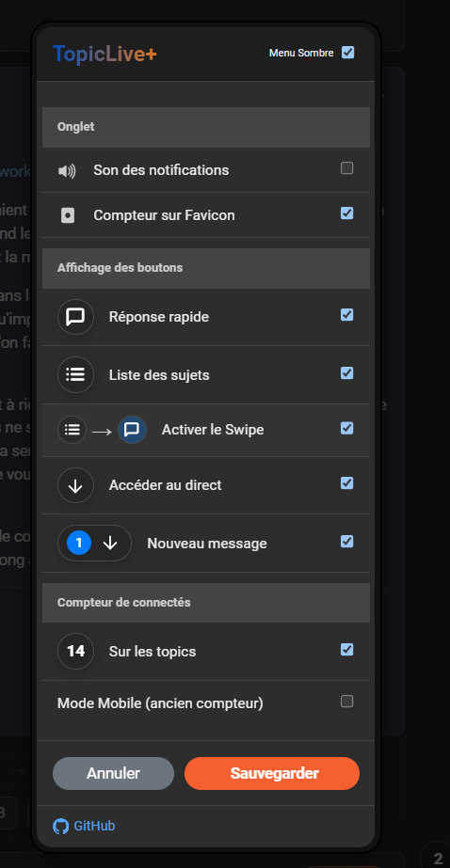This screenshot has height=868, width=450.
Task: Click the TopicLive+ logo title
Action: click(x=104, y=54)
